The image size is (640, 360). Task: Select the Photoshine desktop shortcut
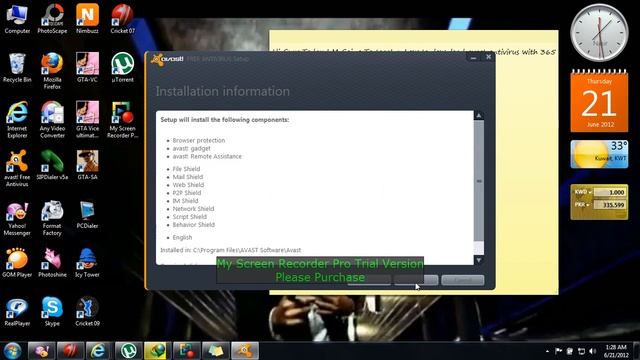coord(52,262)
